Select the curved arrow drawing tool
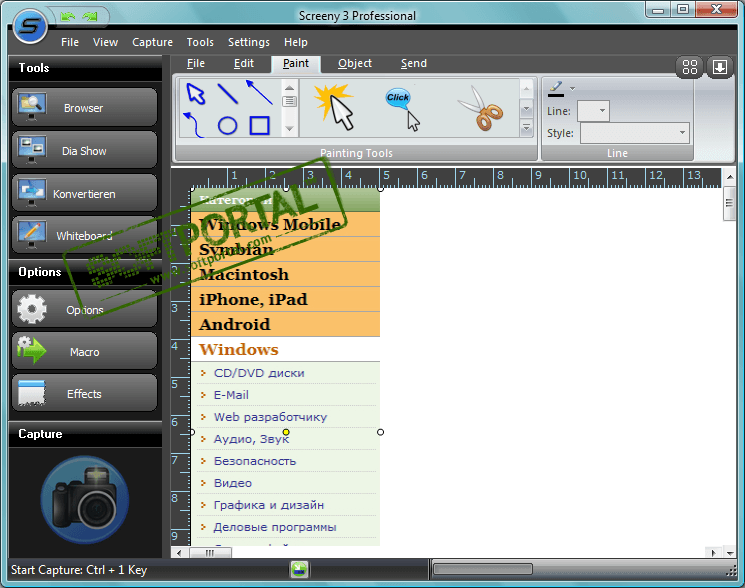The width and height of the screenshot is (745, 588). point(194,125)
